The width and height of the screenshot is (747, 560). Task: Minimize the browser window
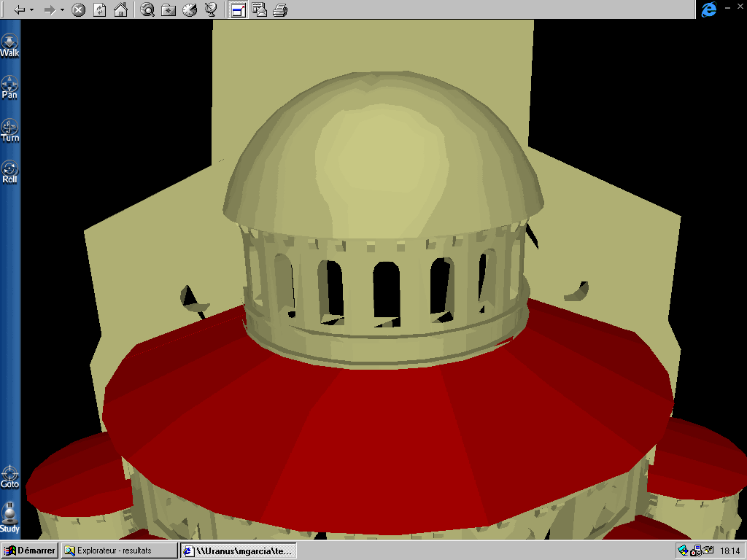click(728, 7)
